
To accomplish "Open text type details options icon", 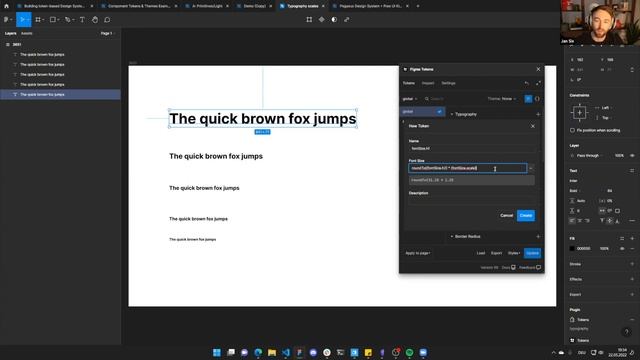I will point(632,221).
